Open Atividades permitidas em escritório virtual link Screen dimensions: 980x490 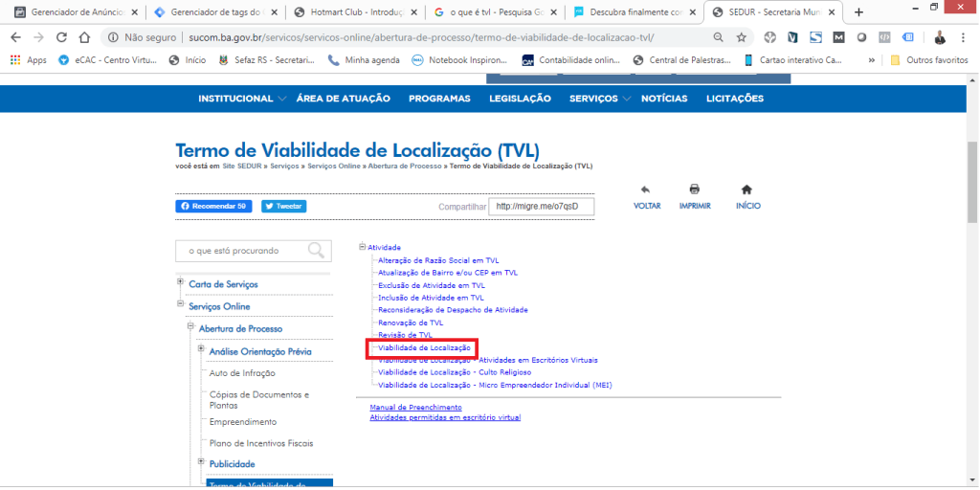click(x=445, y=417)
